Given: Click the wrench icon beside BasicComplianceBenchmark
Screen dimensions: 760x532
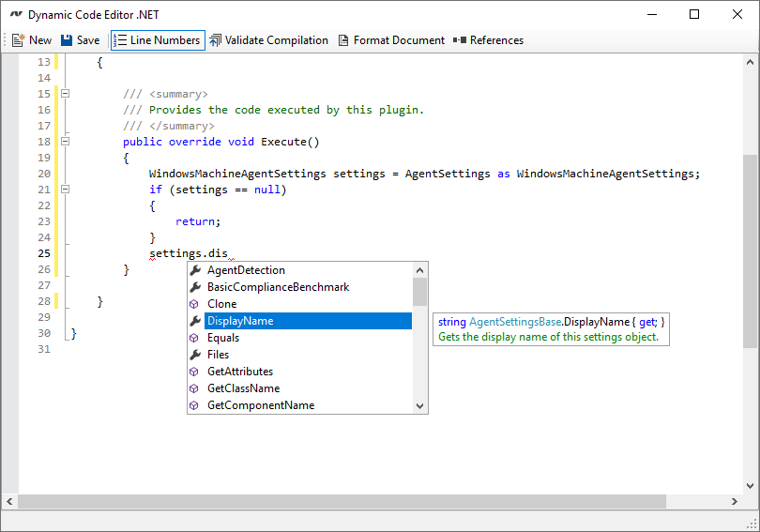Looking at the screenshot, I should tap(195, 287).
